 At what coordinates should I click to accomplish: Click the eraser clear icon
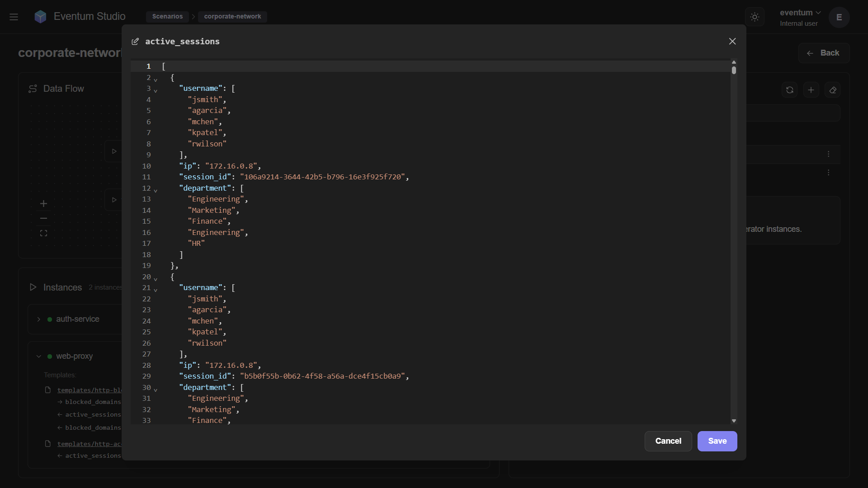pyautogui.click(x=832, y=90)
